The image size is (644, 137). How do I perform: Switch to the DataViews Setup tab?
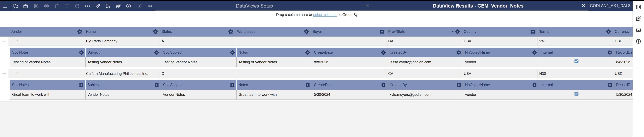pos(254,6)
